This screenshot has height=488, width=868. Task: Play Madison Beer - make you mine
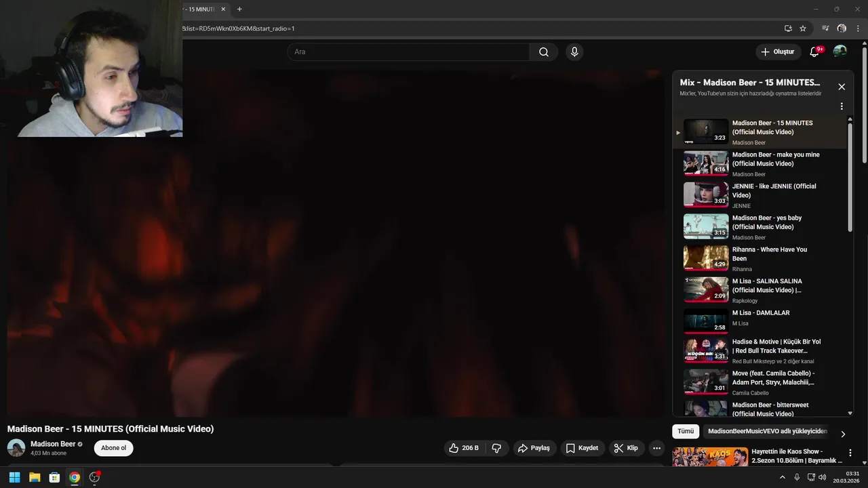(x=759, y=164)
